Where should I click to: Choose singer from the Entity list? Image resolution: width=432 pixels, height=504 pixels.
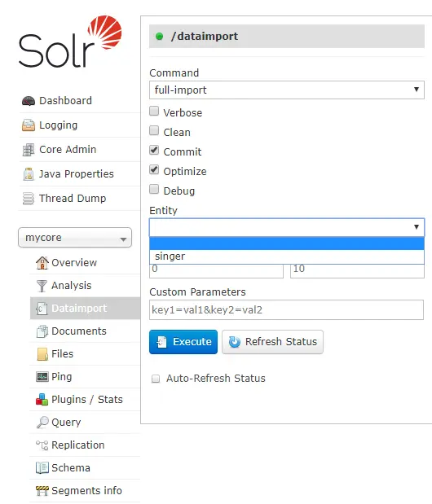[287, 256]
